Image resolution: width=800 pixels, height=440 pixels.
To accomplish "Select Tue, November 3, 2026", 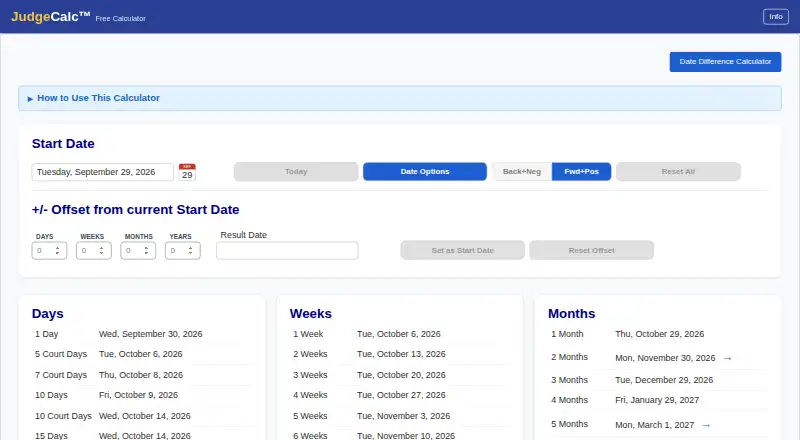I will [x=404, y=416].
